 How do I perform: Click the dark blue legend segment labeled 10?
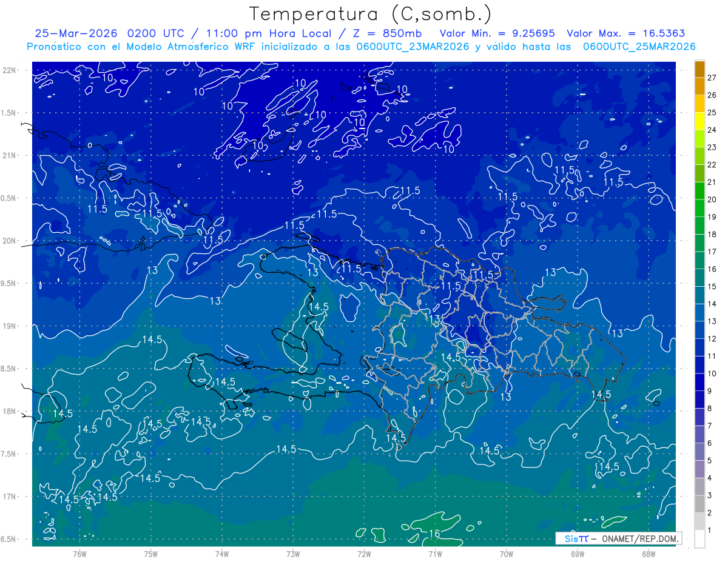pos(699,382)
